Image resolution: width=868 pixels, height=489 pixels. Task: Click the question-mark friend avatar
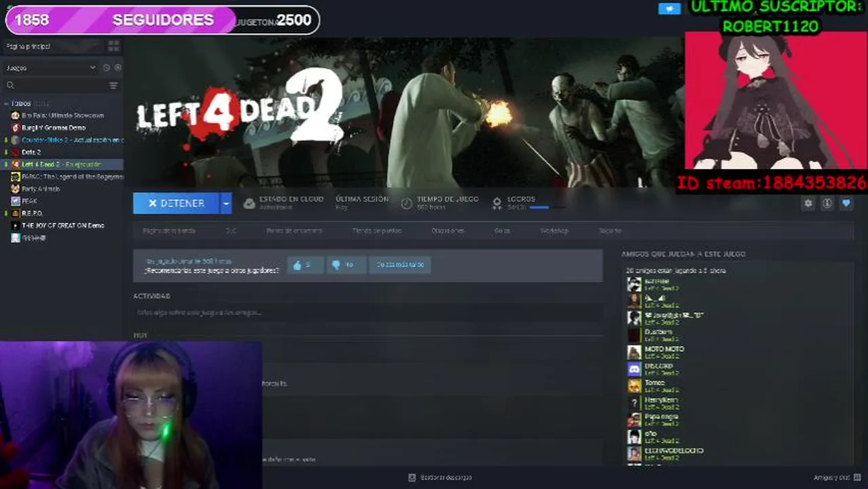(x=634, y=403)
